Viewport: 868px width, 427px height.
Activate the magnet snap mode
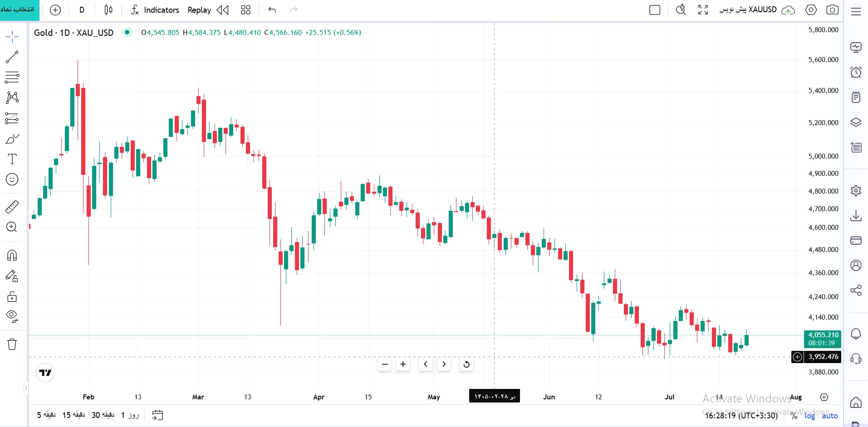[x=12, y=255]
